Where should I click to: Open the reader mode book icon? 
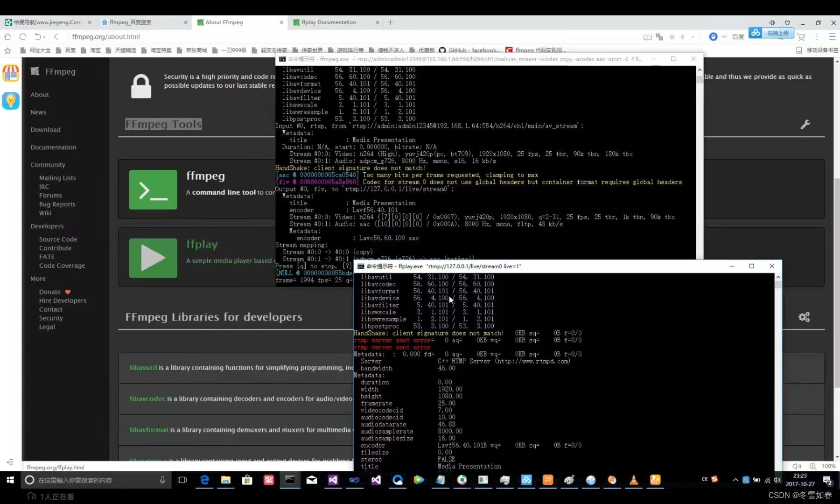[647, 37]
